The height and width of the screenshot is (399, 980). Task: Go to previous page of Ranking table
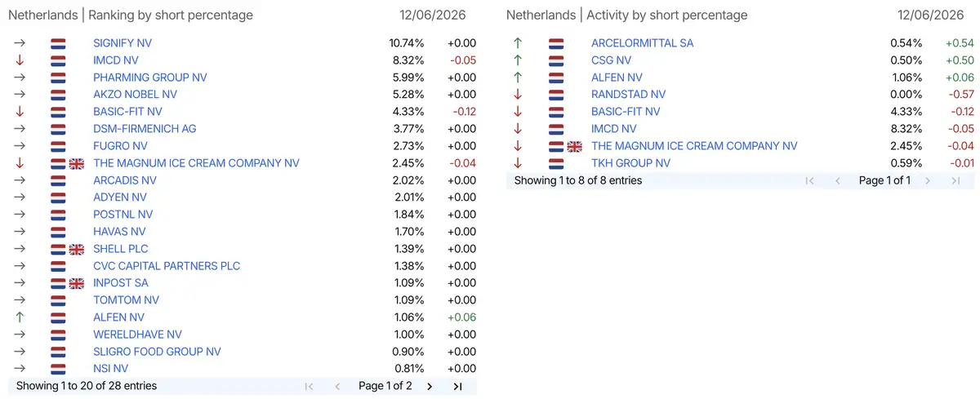pyautogui.click(x=337, y=387)
